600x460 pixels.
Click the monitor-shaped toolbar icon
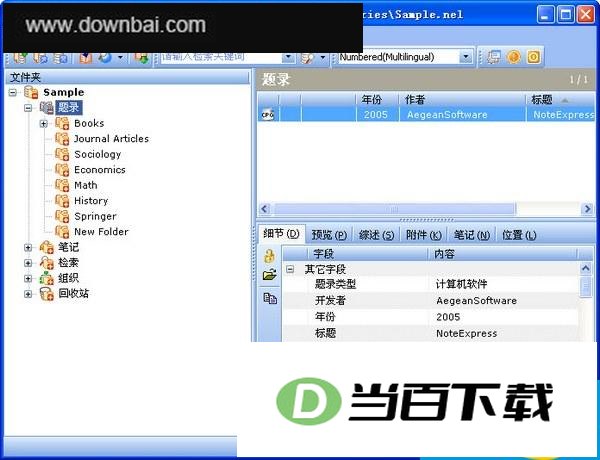494,57
